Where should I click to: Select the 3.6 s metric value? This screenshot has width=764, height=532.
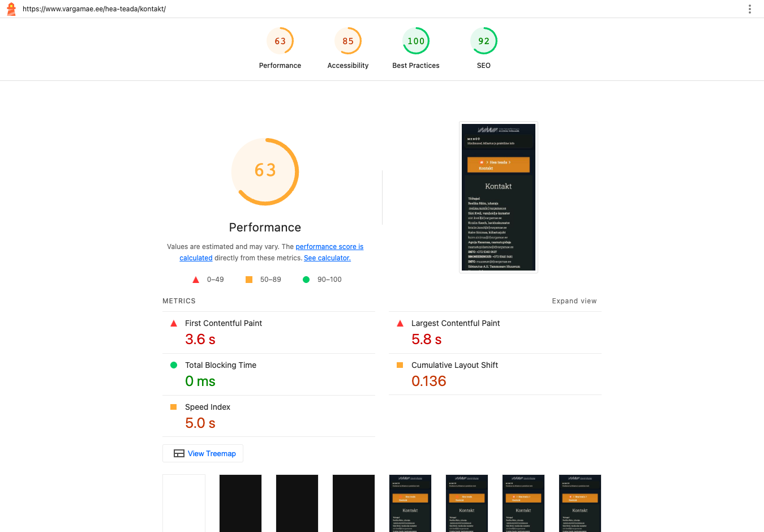click(x=200, y=339)
